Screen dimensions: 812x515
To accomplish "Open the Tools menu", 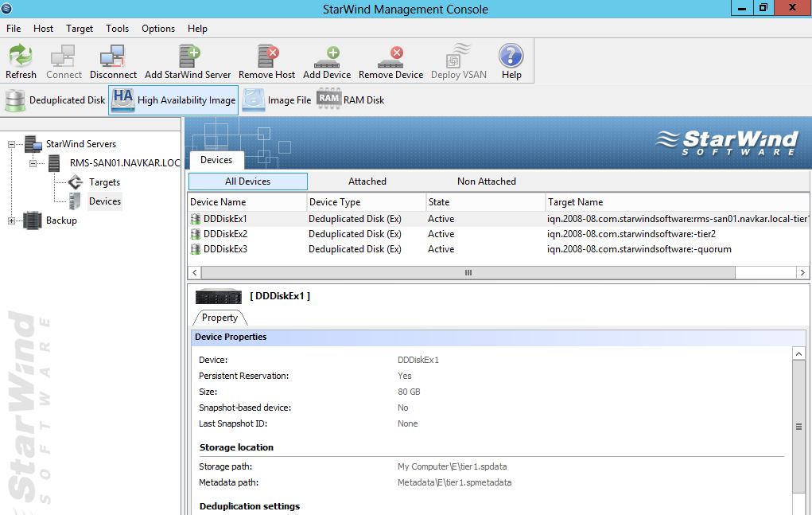I will pos(117,29).
